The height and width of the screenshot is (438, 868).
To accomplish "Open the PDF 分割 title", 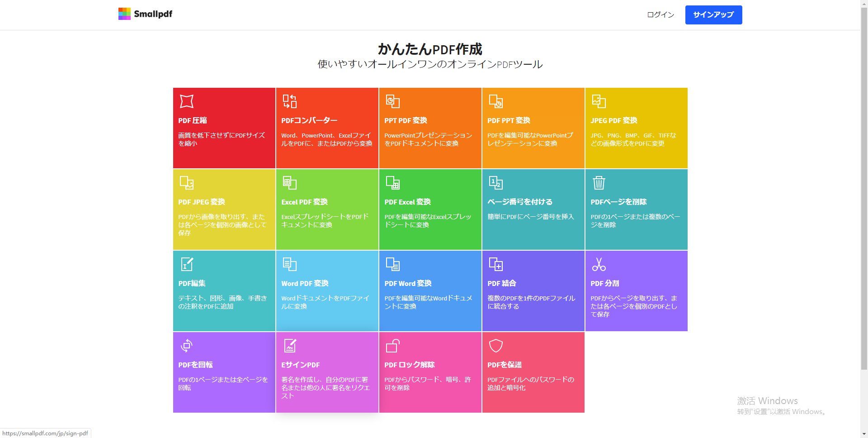I will coord(605,283).
